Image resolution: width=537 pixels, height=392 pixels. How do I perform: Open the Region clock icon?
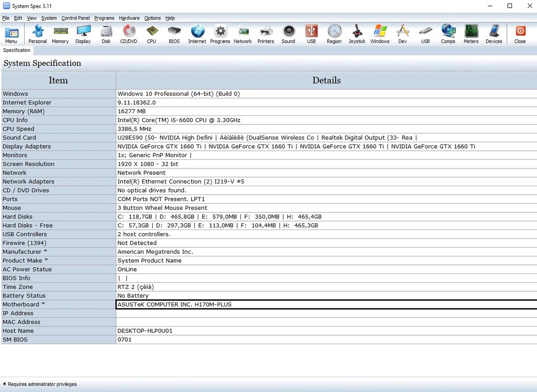[x=334, y=34]
